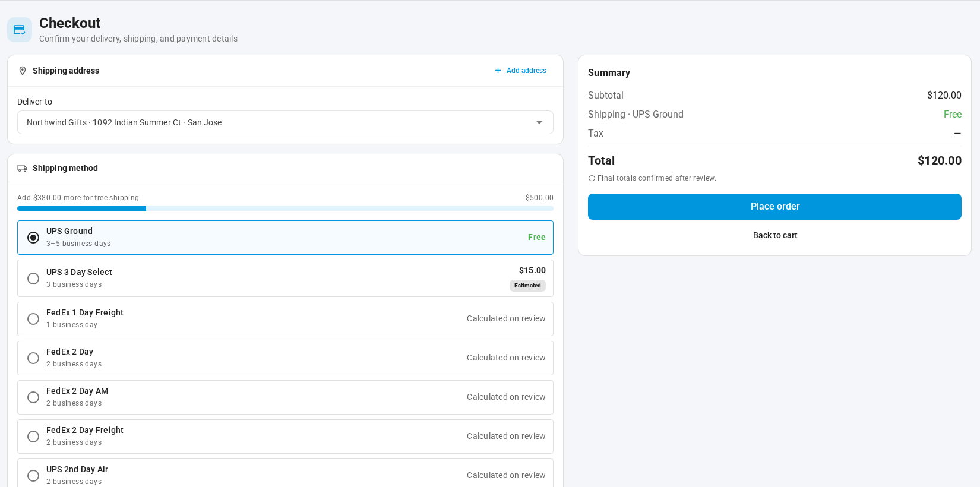Go Back to cart
The image size is (980, 487).
(x=774, y=235)
